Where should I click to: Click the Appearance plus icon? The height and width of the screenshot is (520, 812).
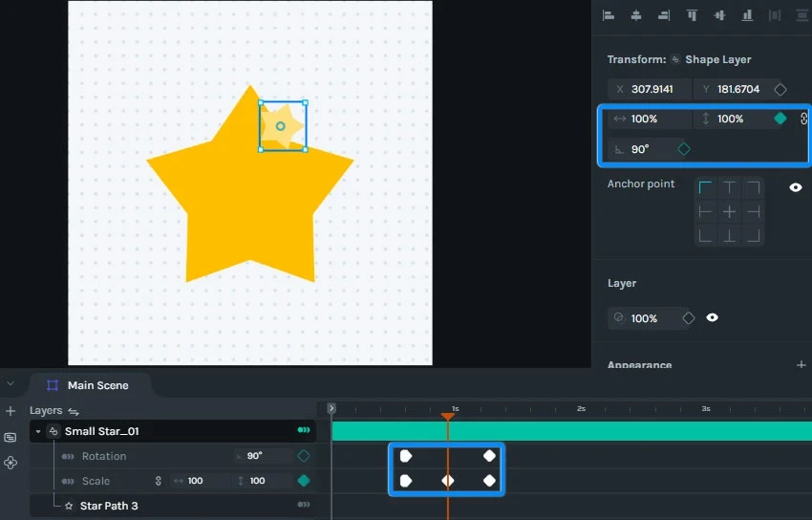[801, 364]
